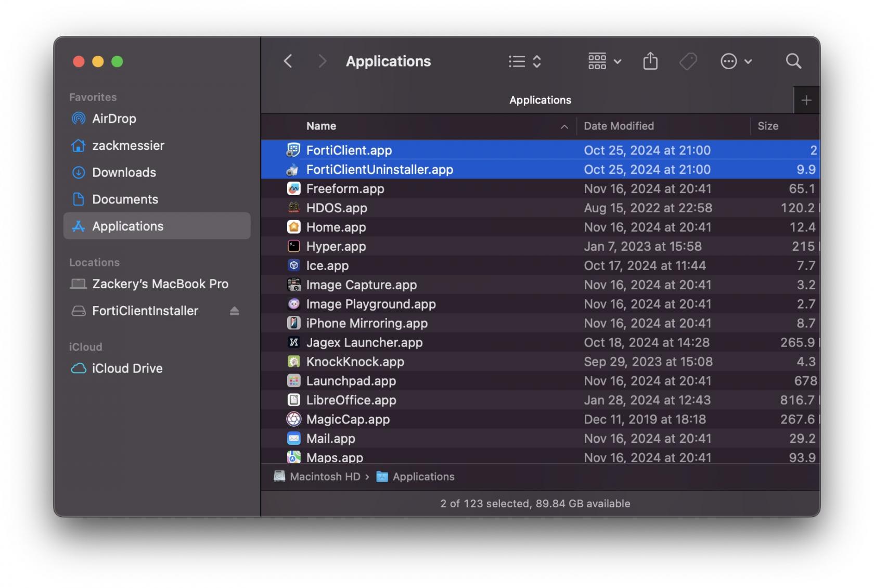Click the Search magnifier icon
Screen dimensions: 874x588
coord(793,61)
